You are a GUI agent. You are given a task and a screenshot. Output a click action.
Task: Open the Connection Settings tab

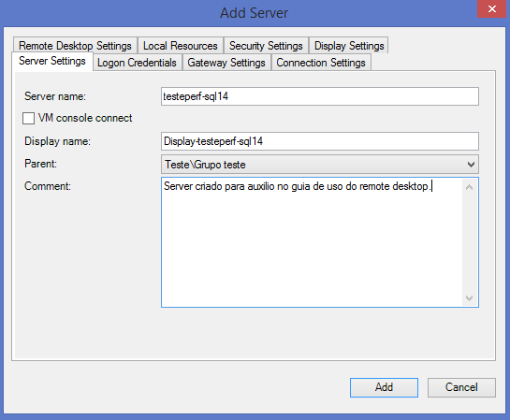(x=321, y=63)
